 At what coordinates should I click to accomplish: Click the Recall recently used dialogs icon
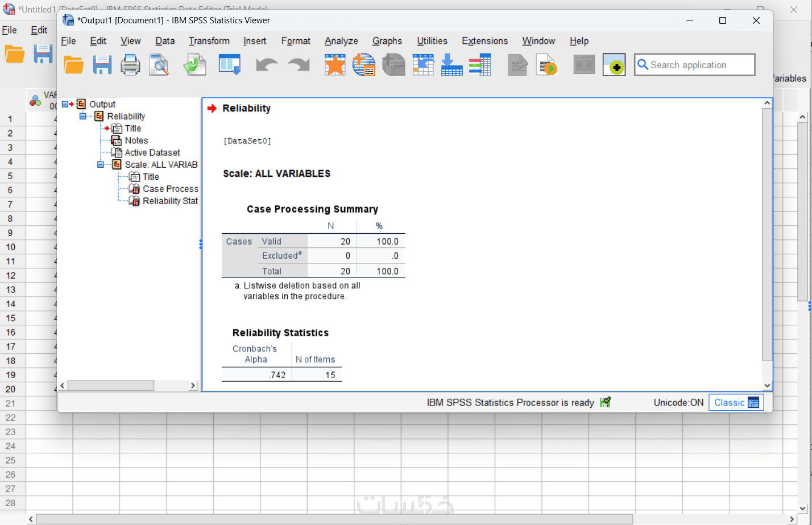(230, 65)
